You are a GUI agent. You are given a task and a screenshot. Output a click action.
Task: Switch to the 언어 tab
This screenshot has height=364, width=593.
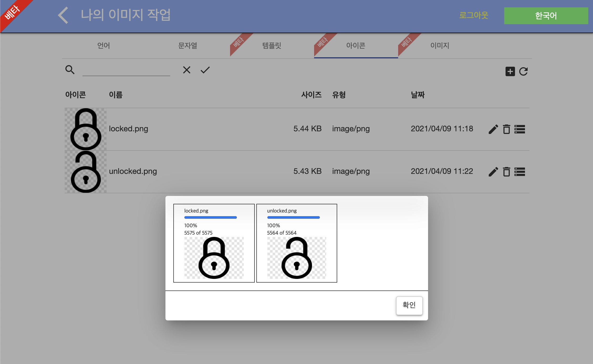pos(104,46)
